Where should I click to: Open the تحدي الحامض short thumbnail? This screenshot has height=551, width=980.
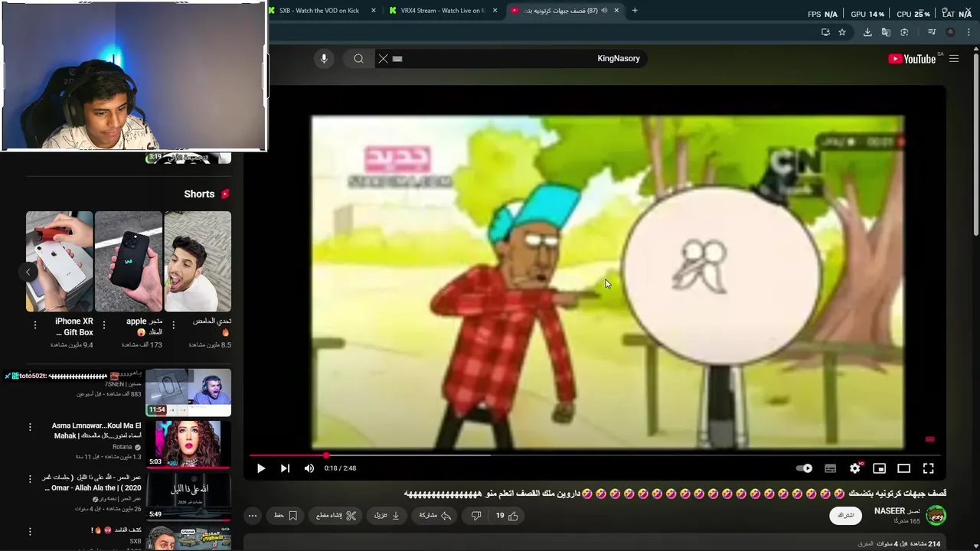198,262
